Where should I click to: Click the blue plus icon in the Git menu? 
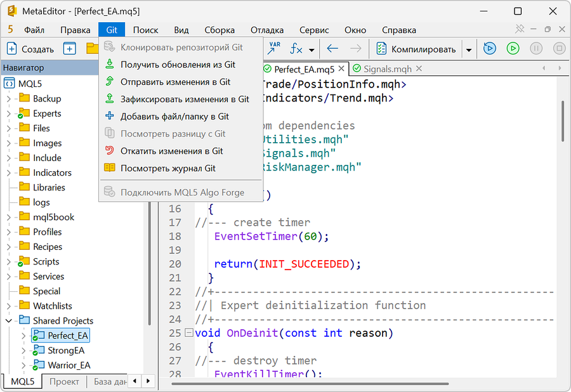point(110,115)
